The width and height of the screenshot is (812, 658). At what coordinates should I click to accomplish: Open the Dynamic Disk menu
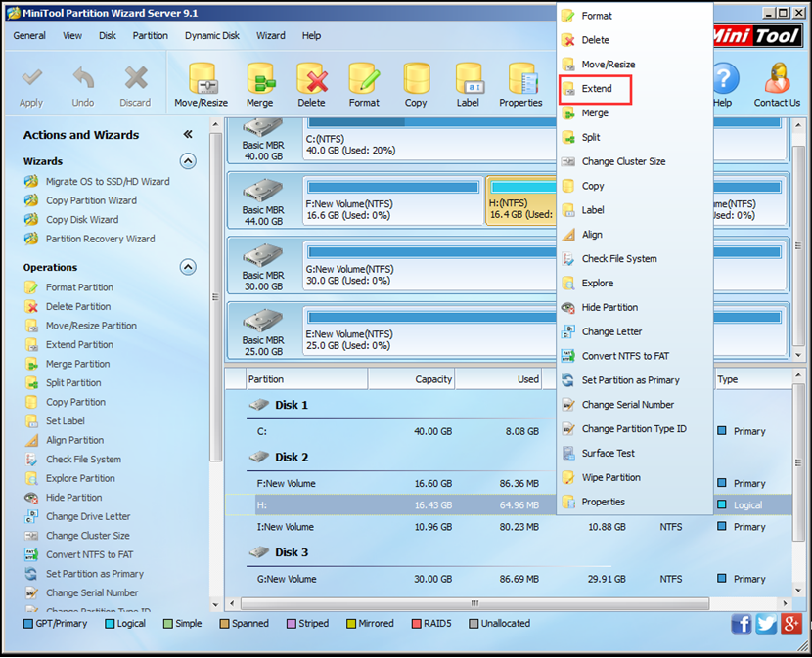coord(211,36)
